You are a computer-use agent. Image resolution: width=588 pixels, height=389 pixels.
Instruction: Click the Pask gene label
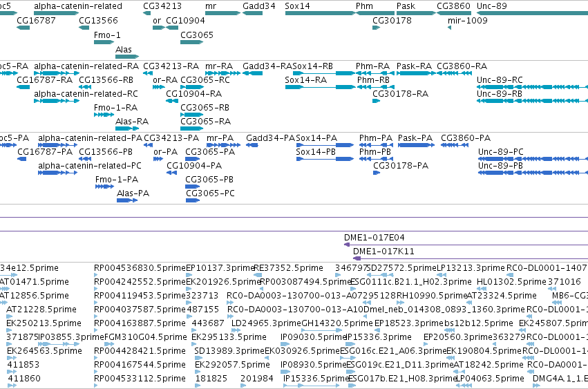coord(406,6)
